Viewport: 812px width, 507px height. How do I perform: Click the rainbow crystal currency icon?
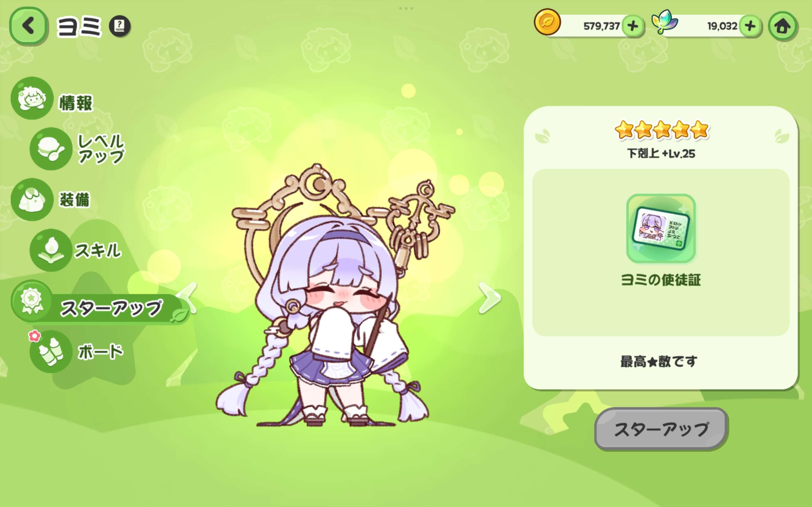click(x=664, y=21)
